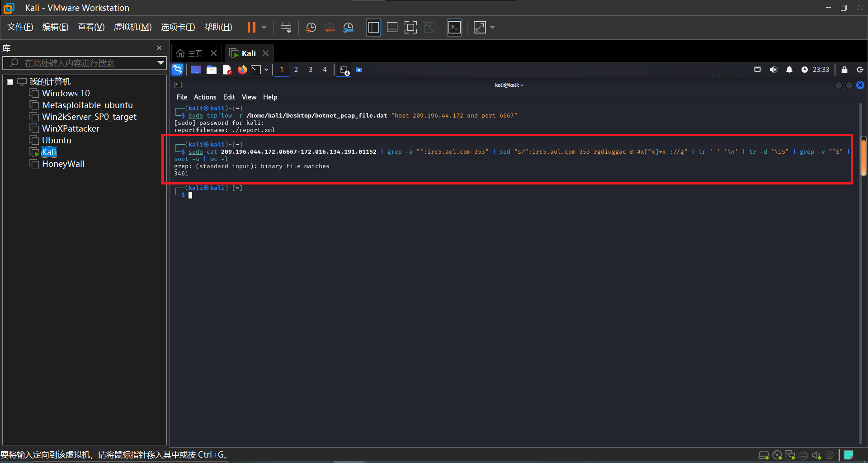Viewport: 868px width, 463px height.
Task: Open the stretch display options dropdown arrow
Action: pyautogui.click(x=492, y=28)
